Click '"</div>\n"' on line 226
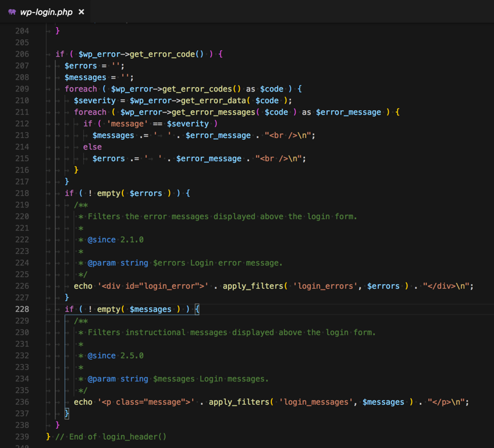 coord(446,286)
